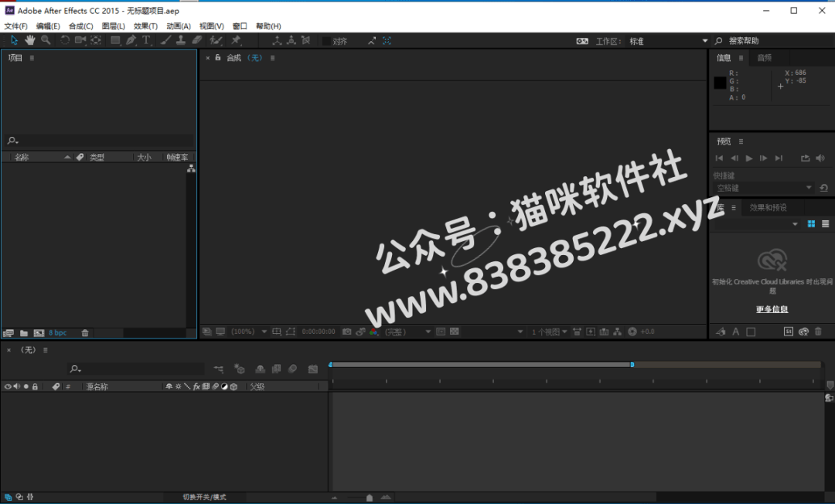Open the Project panel menu

(32, 58)
